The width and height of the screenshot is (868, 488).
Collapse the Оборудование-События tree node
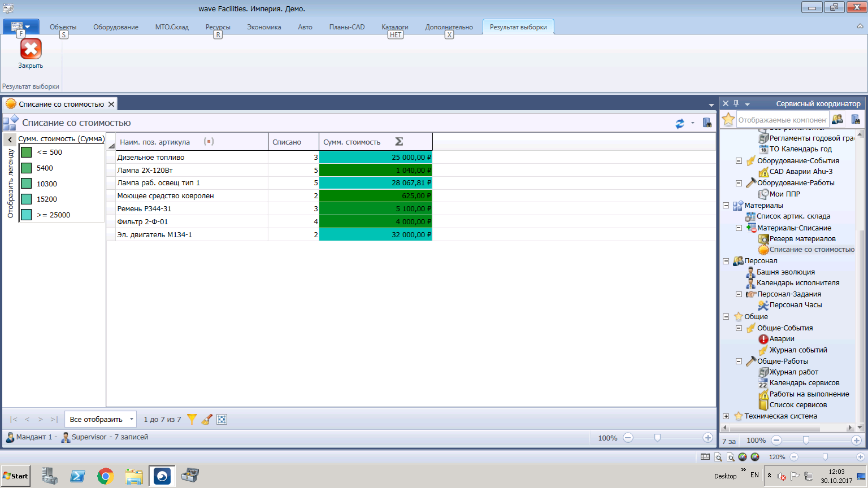tap(739, 161)
